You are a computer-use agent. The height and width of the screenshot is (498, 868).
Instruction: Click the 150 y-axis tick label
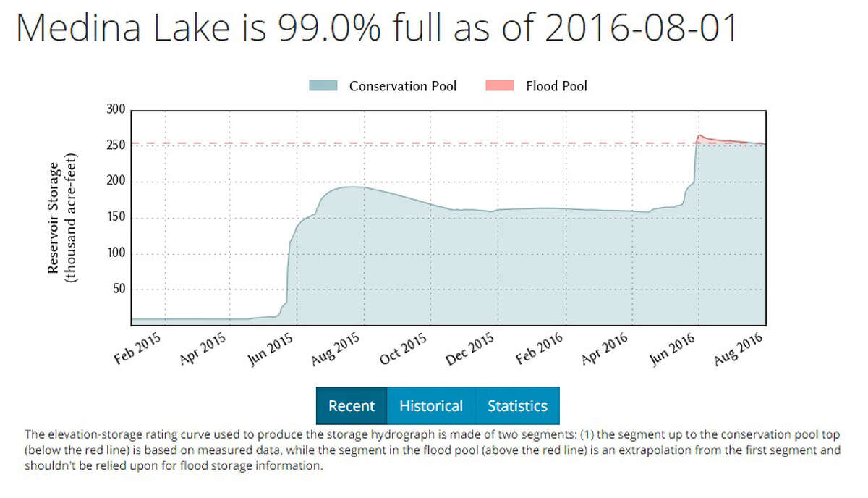[x=117, y=218]
